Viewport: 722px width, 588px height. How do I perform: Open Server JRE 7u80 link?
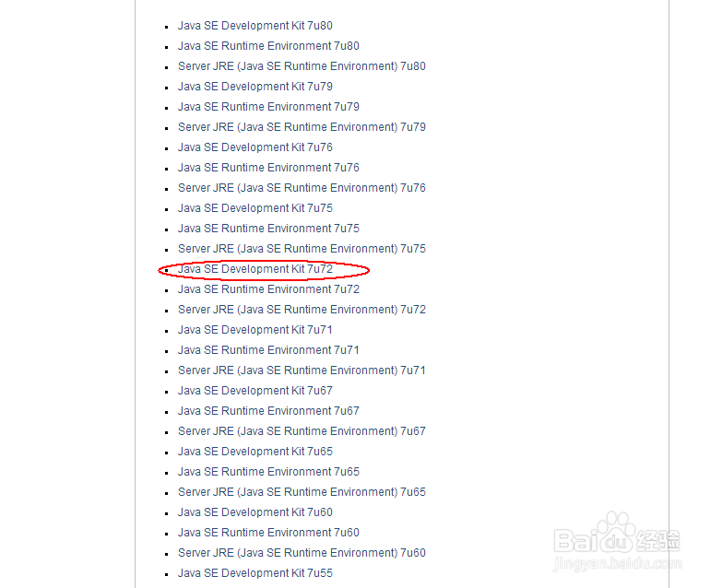302,66
